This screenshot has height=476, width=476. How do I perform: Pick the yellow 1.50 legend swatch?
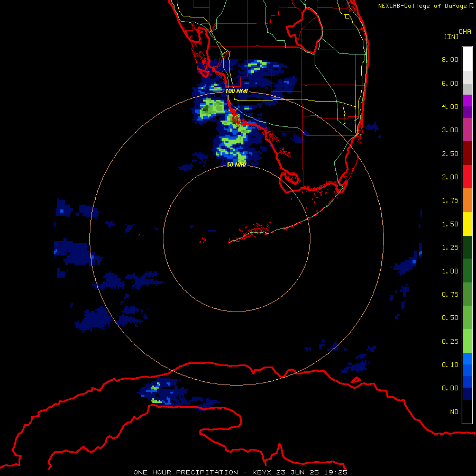(467, 224)
